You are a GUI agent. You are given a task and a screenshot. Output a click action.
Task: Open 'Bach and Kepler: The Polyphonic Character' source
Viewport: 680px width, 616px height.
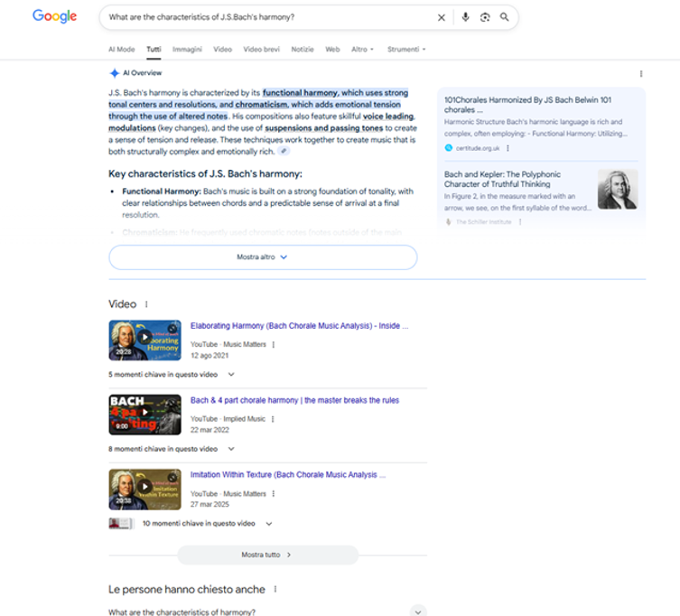click(502, 179)
